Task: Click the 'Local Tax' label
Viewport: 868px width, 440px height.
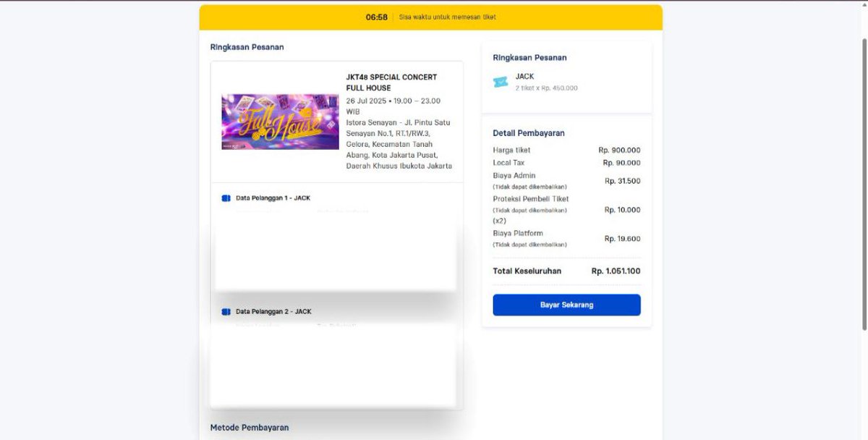Action: 509,163
